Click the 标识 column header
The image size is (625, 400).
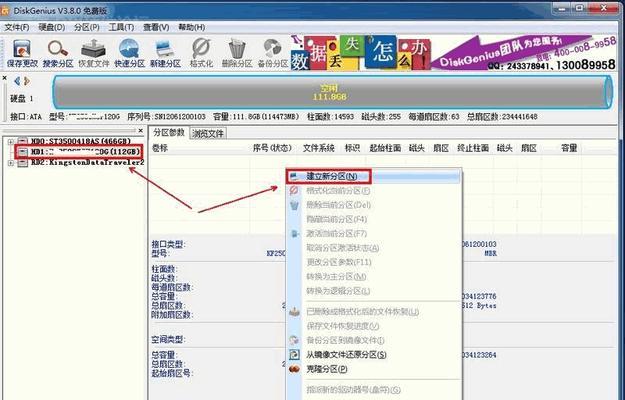[352, 148]
